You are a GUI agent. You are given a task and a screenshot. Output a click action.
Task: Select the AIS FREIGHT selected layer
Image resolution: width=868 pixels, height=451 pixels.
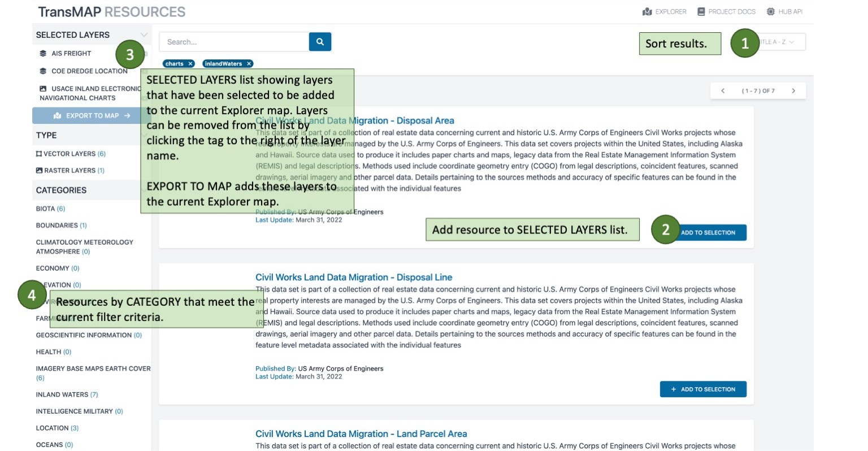click(71, 54)
